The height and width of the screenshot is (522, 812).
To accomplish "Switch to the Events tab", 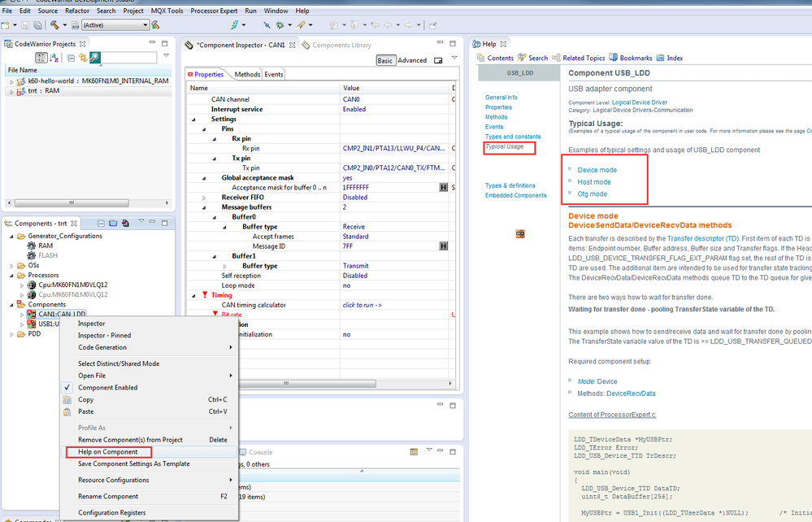I will (273, 75).
